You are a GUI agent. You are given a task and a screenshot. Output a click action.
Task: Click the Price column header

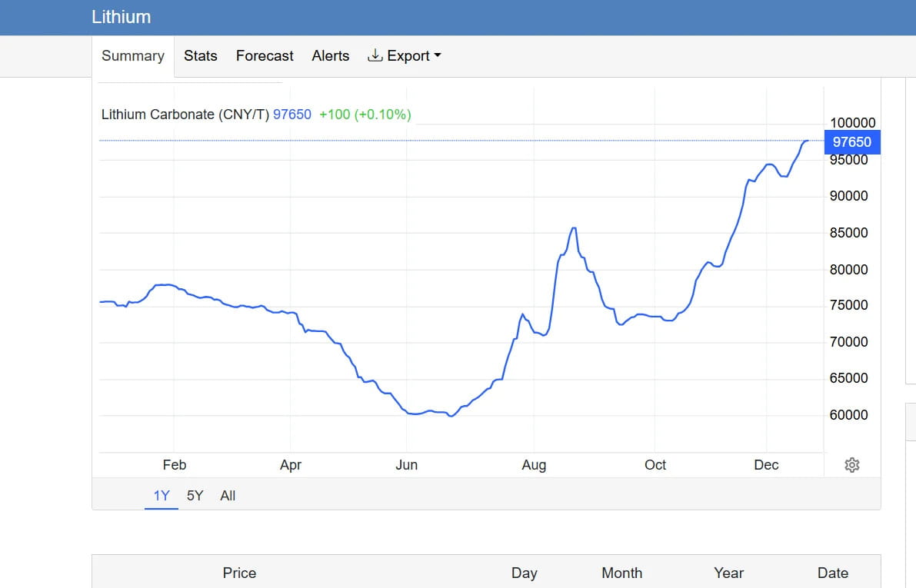(x=239, y=573)
